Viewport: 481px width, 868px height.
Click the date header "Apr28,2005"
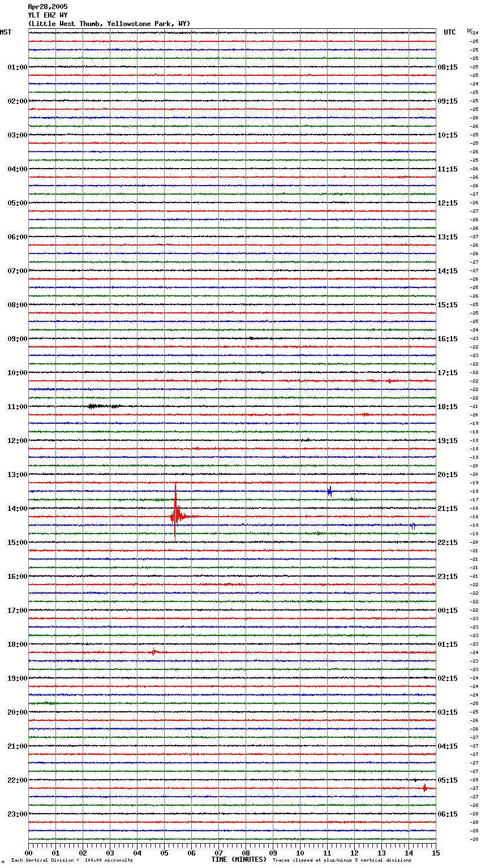coord(48,7)
